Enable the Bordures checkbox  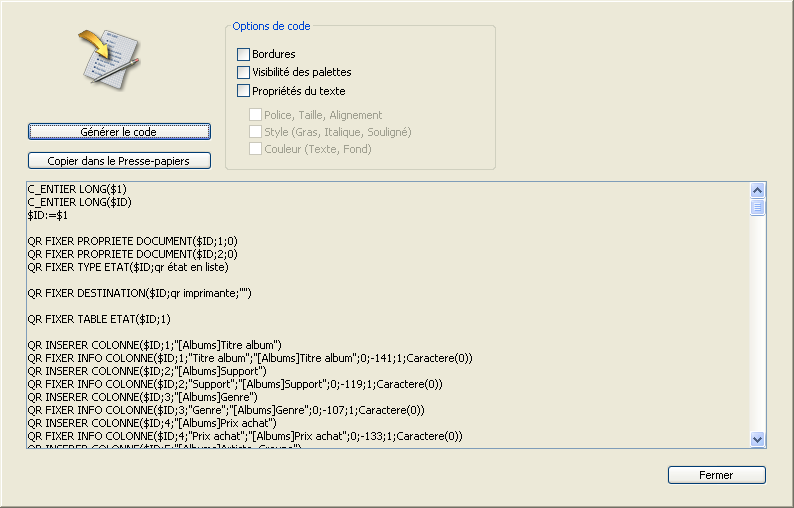coord(243,54)
